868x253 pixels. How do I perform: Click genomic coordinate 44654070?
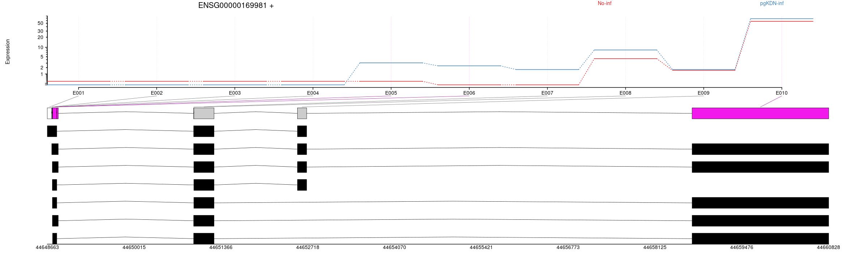[395, 248]
